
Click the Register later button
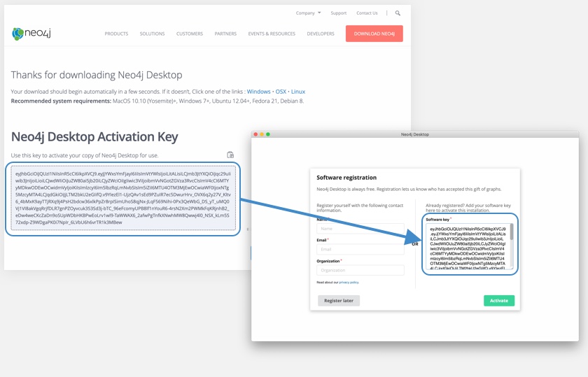(339, 301)
